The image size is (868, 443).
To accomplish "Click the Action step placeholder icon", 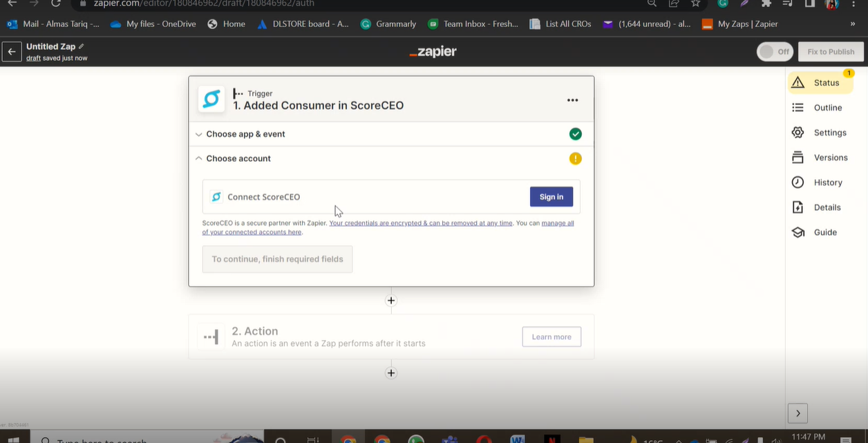I will (211, 337).
